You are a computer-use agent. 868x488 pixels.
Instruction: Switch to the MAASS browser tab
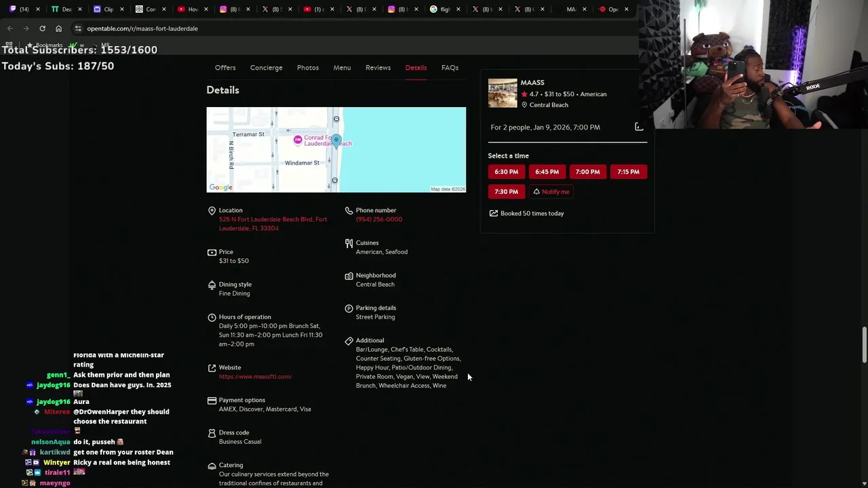pyautogui.click(x=570, y=9)
